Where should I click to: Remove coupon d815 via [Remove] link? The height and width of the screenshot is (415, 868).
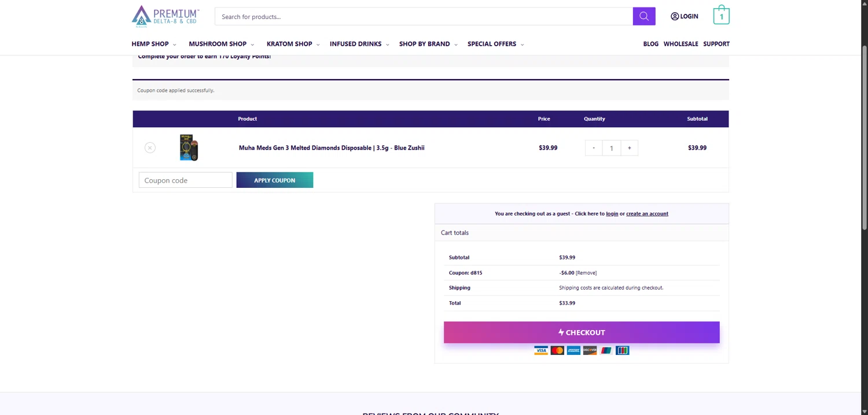[x=586, y=273]
